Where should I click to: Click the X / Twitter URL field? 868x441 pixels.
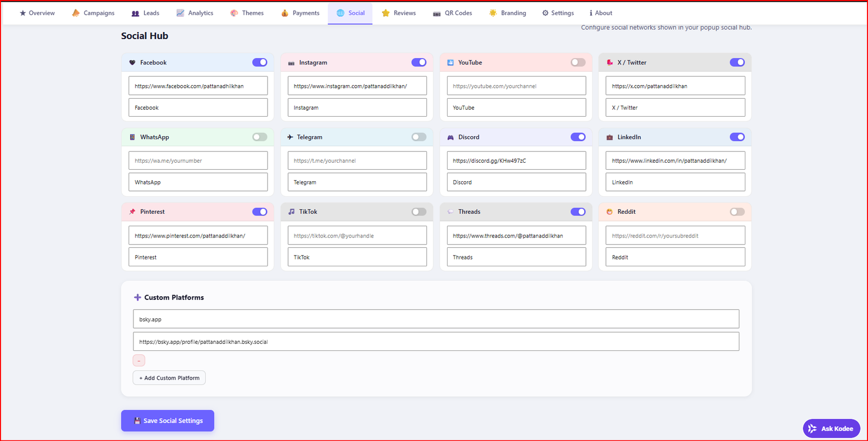click(675, 86)
